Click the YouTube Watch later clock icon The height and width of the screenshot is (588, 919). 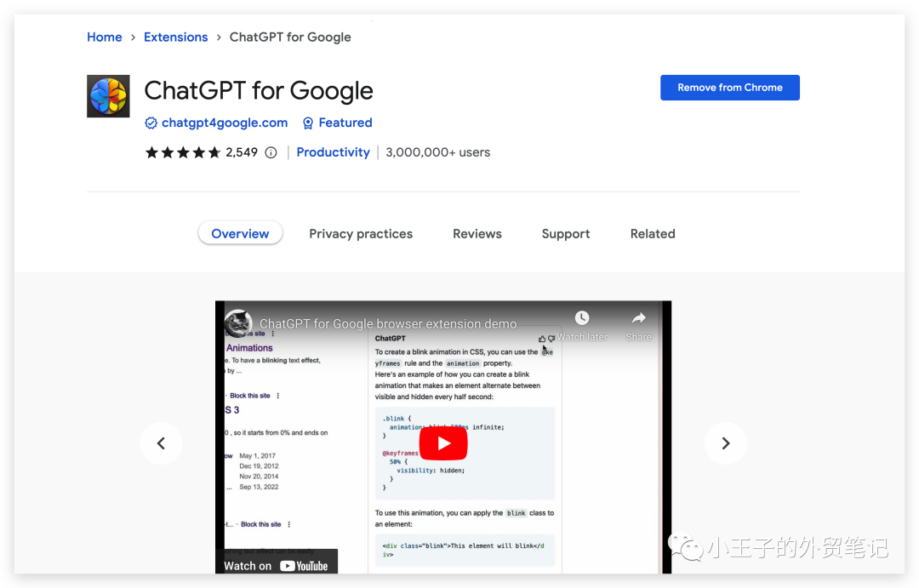coord(582,317)
